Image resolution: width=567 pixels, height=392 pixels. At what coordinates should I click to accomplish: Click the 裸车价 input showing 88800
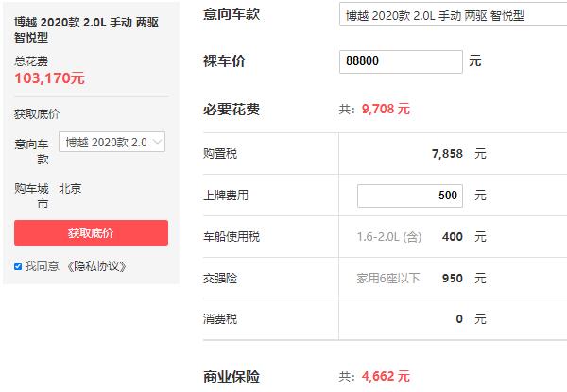click(x=401, y=61)
